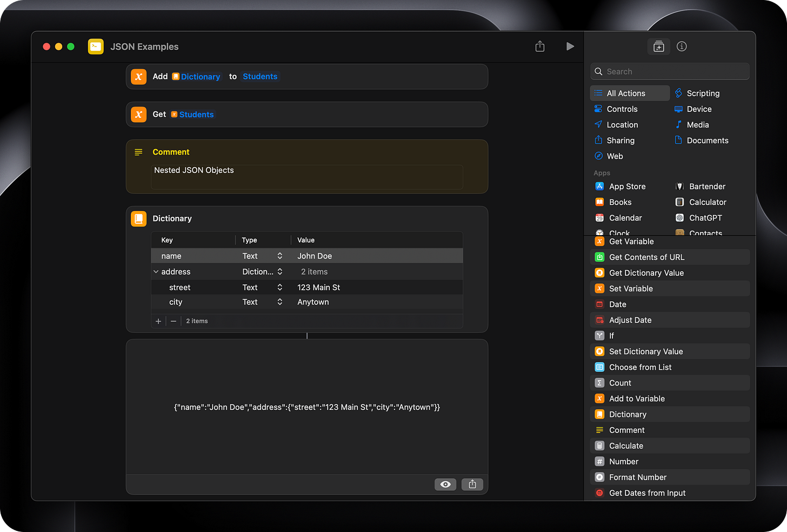Open the Type selector for the name row
Image resolution: width=787 pixels, height=532 pixels.
(279, 255)
